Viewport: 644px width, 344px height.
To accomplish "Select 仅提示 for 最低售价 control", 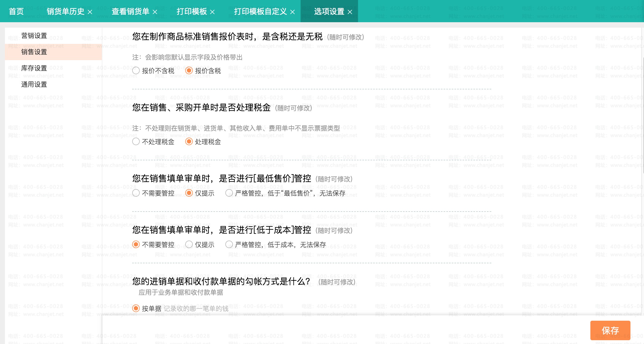I will point(189,193).
